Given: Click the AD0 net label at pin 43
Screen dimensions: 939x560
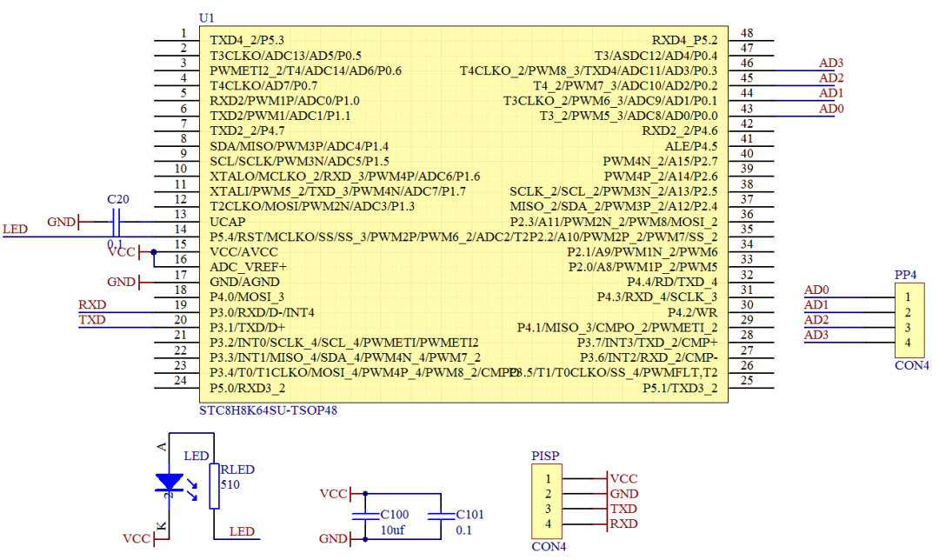Looking at the screenshot, I should (x=831, y=109).
